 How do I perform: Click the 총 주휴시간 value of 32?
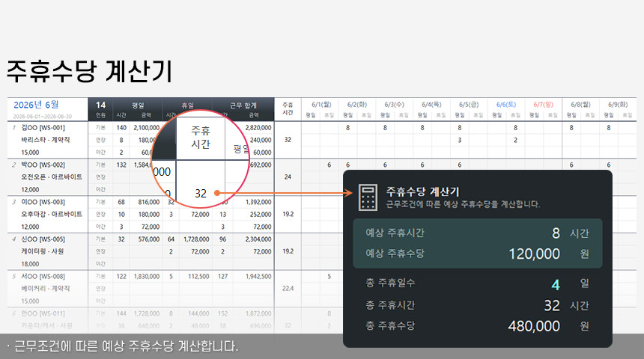click(553, 305)
